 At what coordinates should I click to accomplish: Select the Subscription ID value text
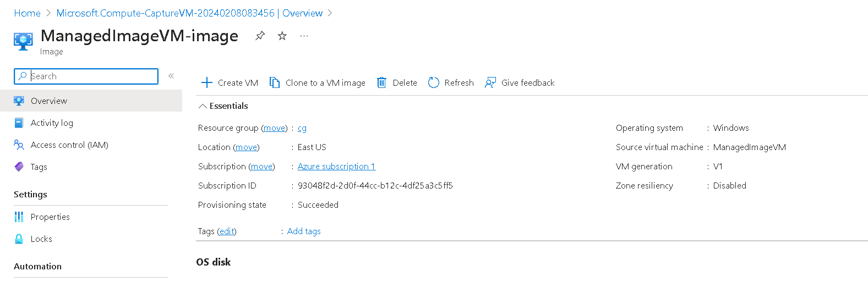tap(375, 185)
